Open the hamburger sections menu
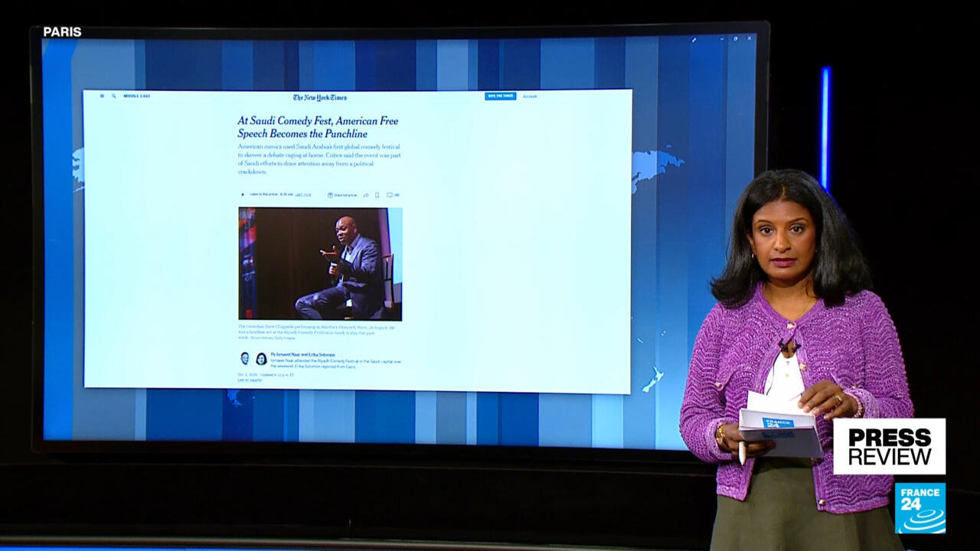Screen dimensions: 980x551 point(102,96)
